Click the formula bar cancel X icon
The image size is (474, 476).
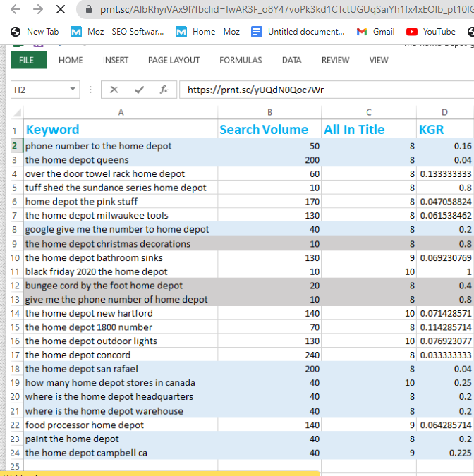click(x=114, y=90)
